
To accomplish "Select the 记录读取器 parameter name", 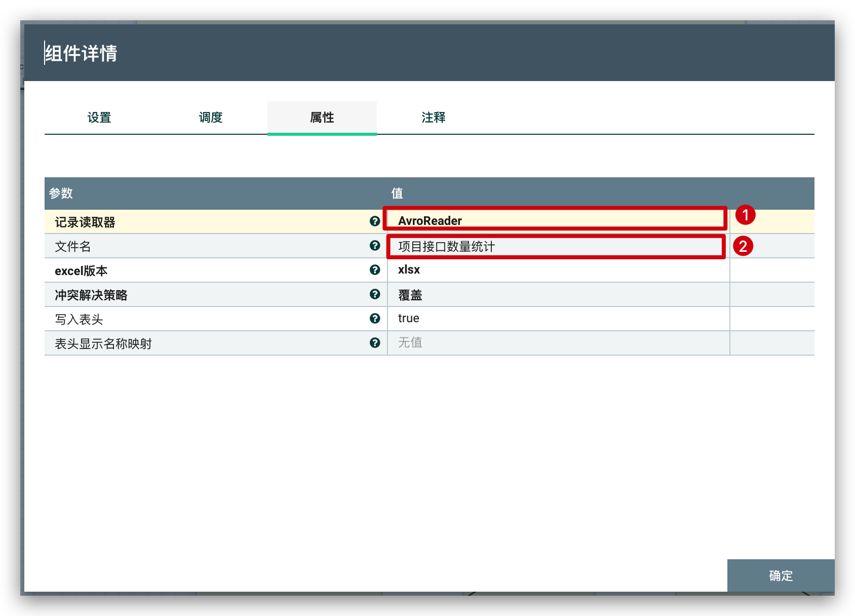I will pyautogui.click(x=85, y=222).
